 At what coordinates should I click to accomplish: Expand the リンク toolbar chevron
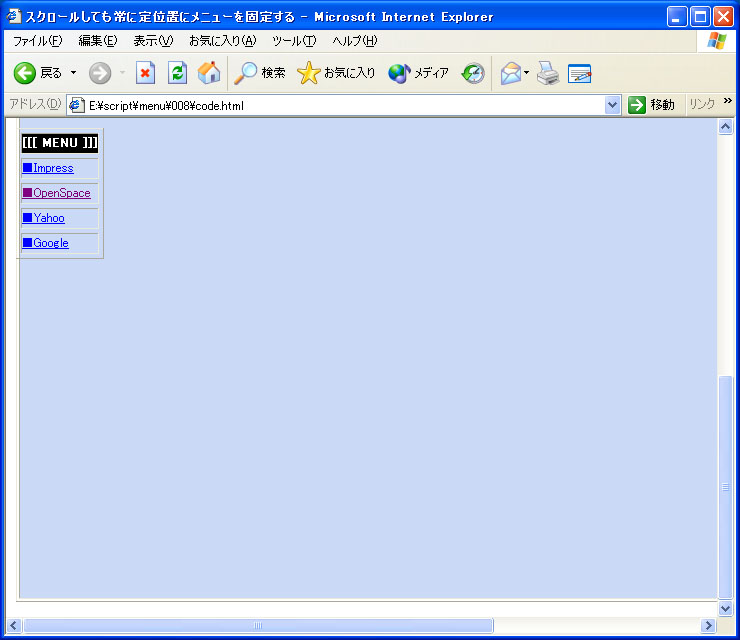tap(727, 101)
